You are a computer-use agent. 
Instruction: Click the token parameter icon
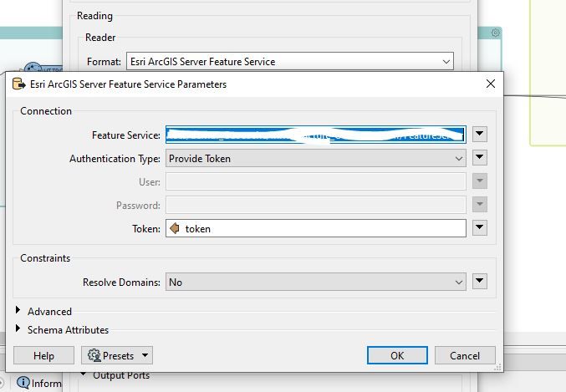pos(175,228)
